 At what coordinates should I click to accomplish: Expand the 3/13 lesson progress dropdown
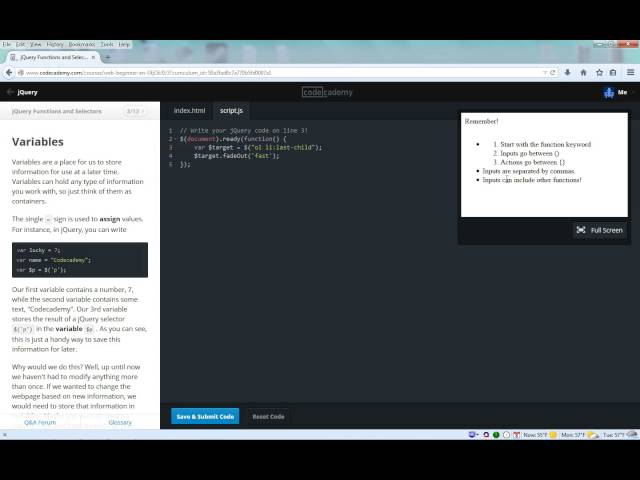point(134,111)
